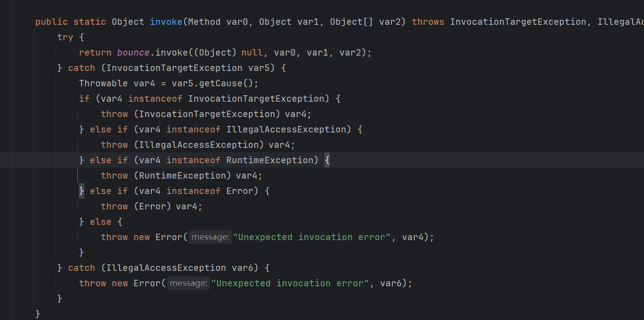644x320 pixels.
Task: Click the try keyword
Action: 65,37
